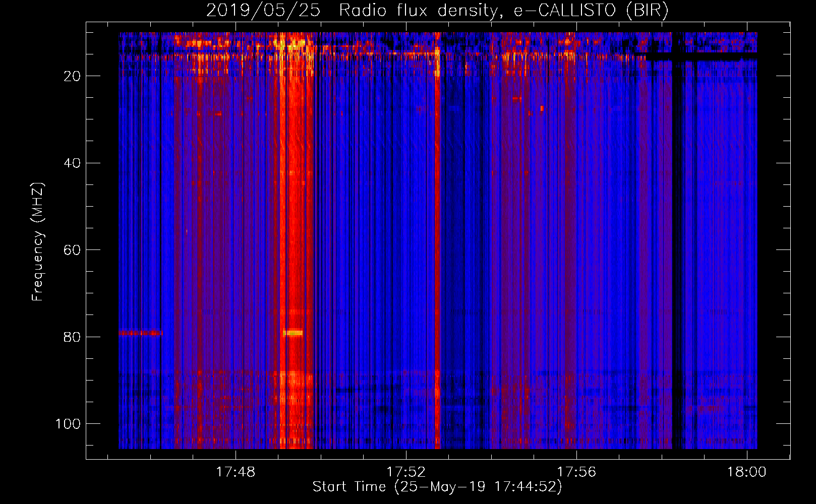This screenshot has height=504, width=816.
Task: Click the 60 MHz frequency tick label
Action: pos(72,250)
